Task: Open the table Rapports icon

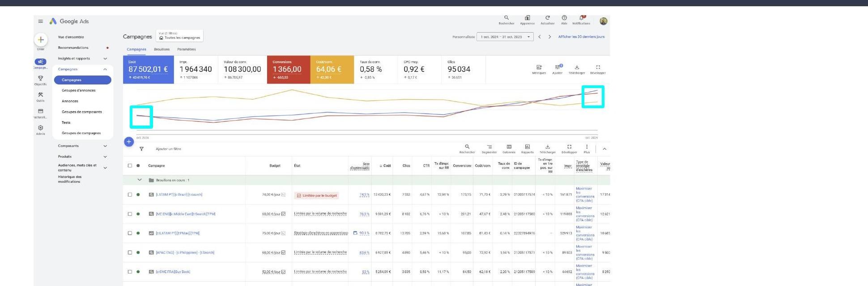Action: point(528,147)
